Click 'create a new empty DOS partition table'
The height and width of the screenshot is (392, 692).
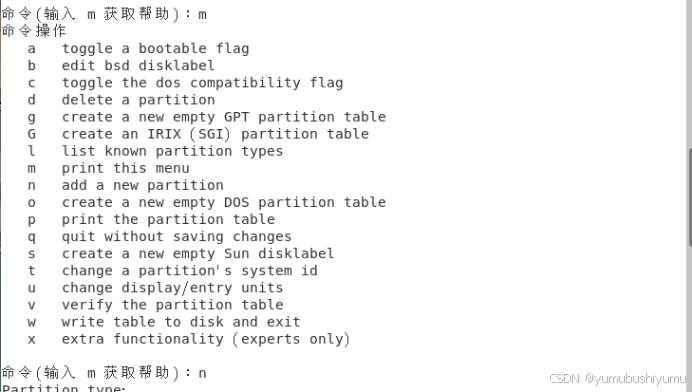tap(224, 203)
